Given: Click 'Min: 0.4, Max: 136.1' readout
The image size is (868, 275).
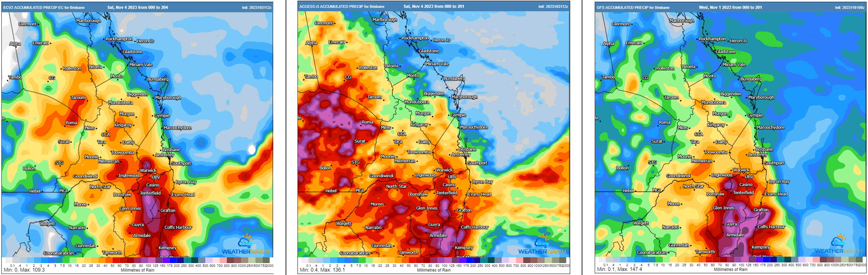Looking at the screenshot, I should [322, 270].
